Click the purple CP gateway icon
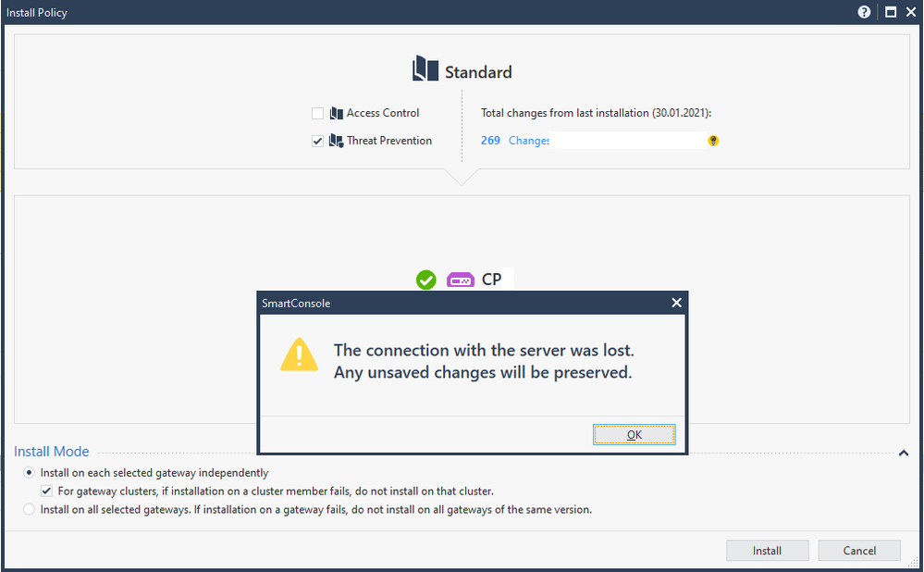This screenshot has width=924, height=572. tap(461, 280)
